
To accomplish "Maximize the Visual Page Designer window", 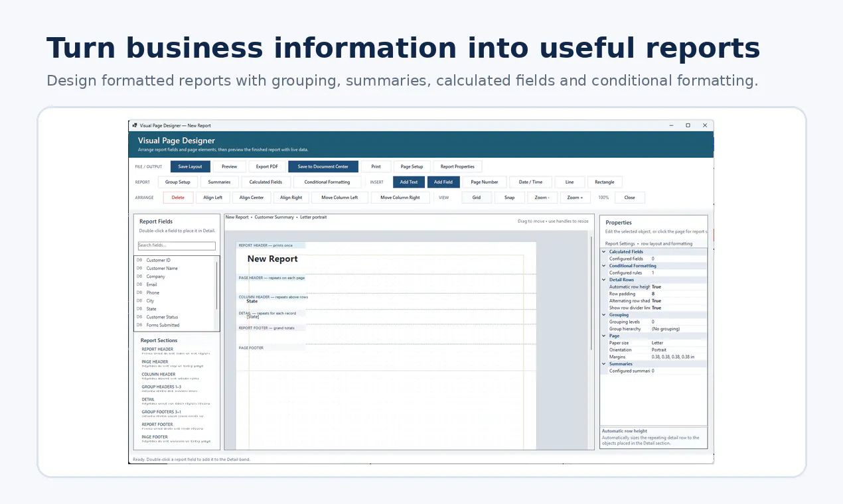I will 688,125.
